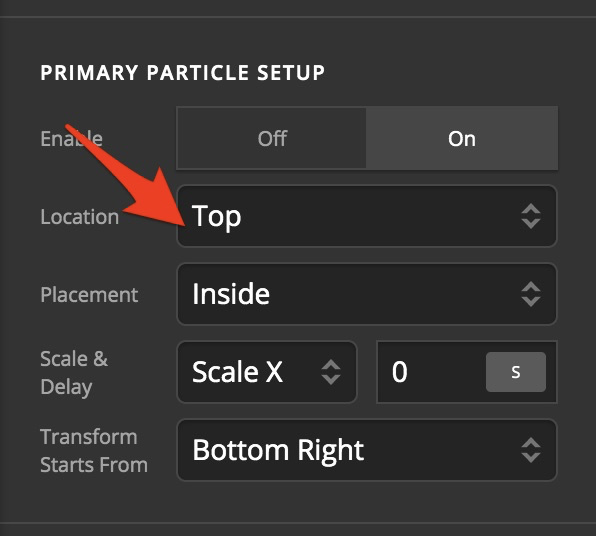Turn Enable setting Off

point(271,138)
